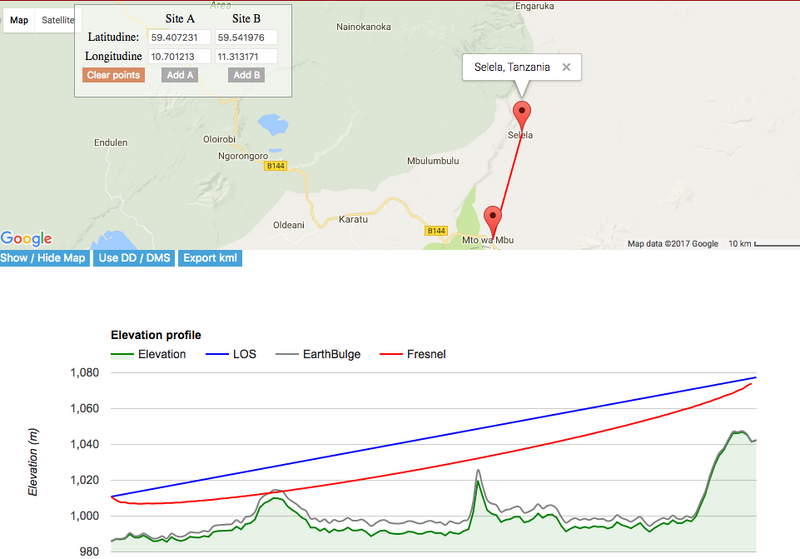This screenshot has width=800, height=559.
Task: Click the Map data ©2017 Google text
Action: (x=672, y=244)
